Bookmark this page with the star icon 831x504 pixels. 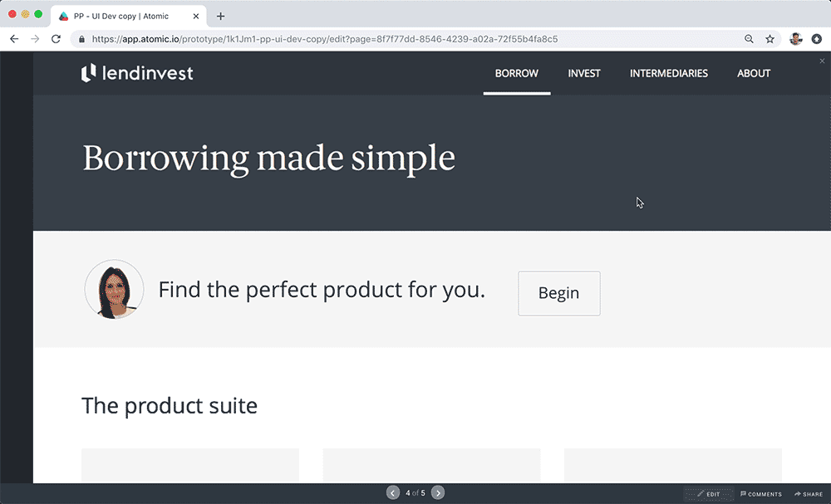[770, 39]
